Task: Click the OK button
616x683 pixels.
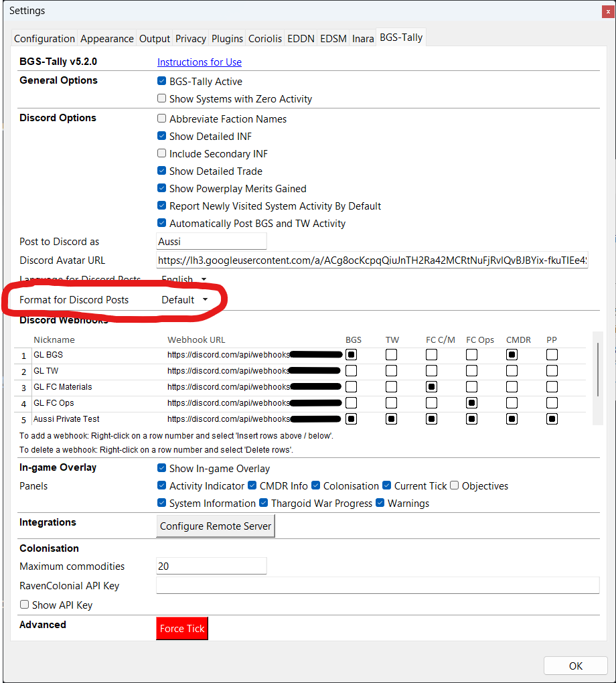Action: tap(575, 666)
